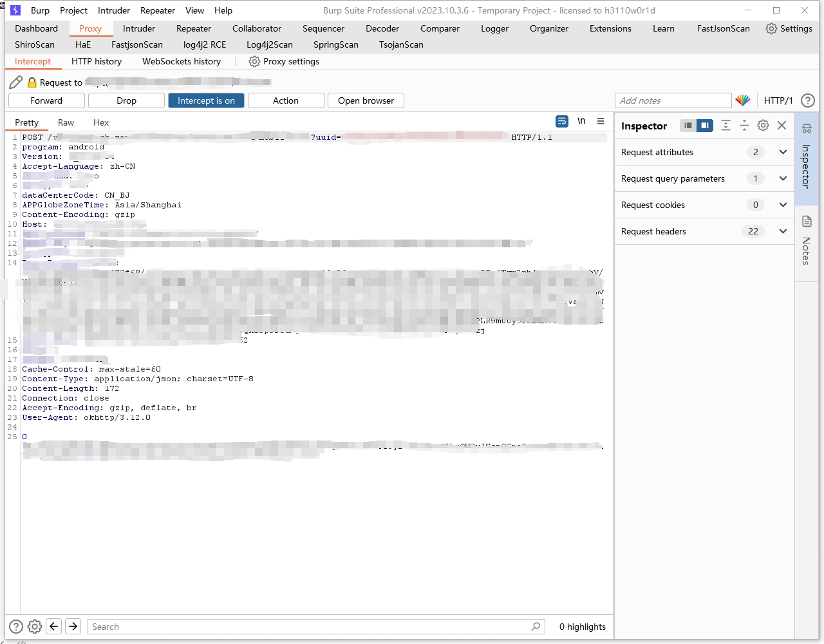Click the padlock HTTPS icon beside Request to
Image resolution: width=824 pixels, height=644 pixels.
pyautogui.click(x=32, y=82)
